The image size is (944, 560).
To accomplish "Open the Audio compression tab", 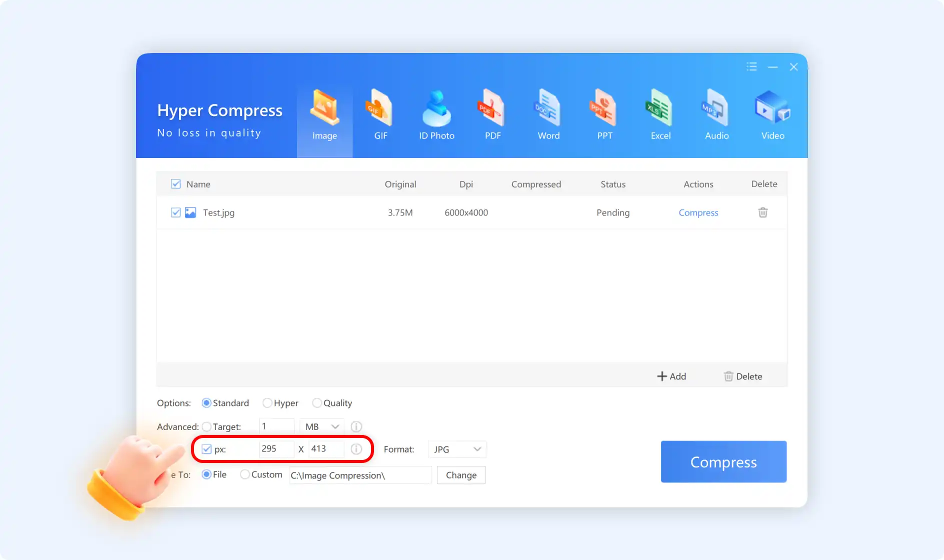I will pyautogui.click(x=716, y=115).
